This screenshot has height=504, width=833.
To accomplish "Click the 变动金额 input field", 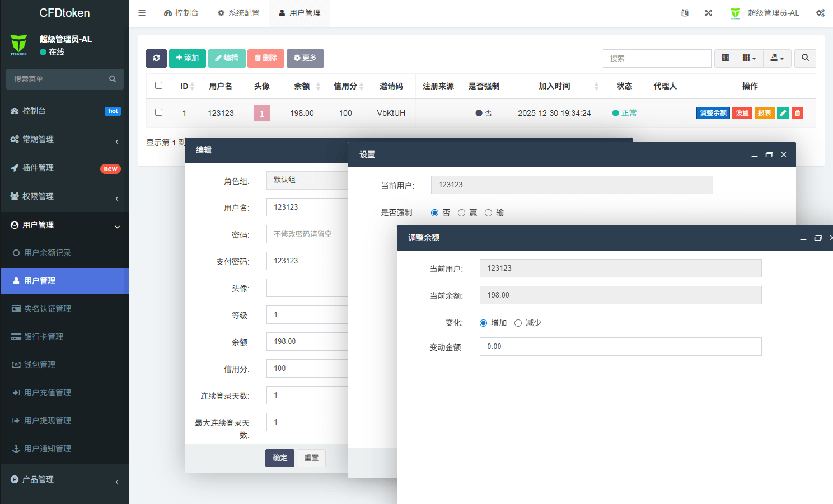I will pos(620,346).
